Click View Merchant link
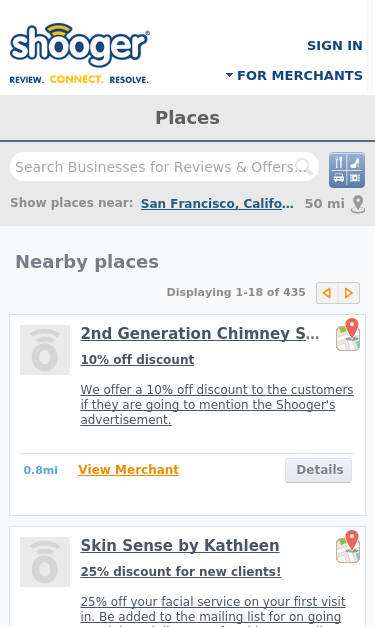The height and width of the screenshot is (627, 375). (128, 469)
